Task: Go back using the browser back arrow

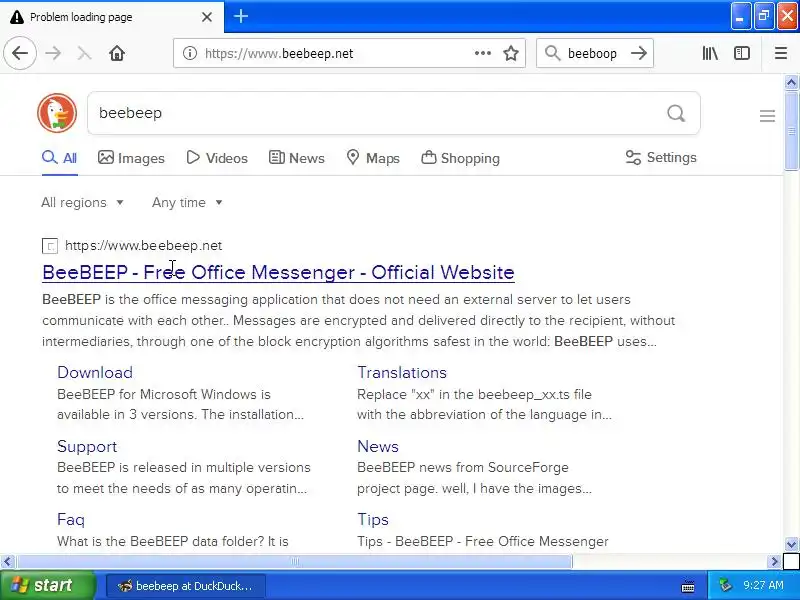Action: [x=20, y=53]
